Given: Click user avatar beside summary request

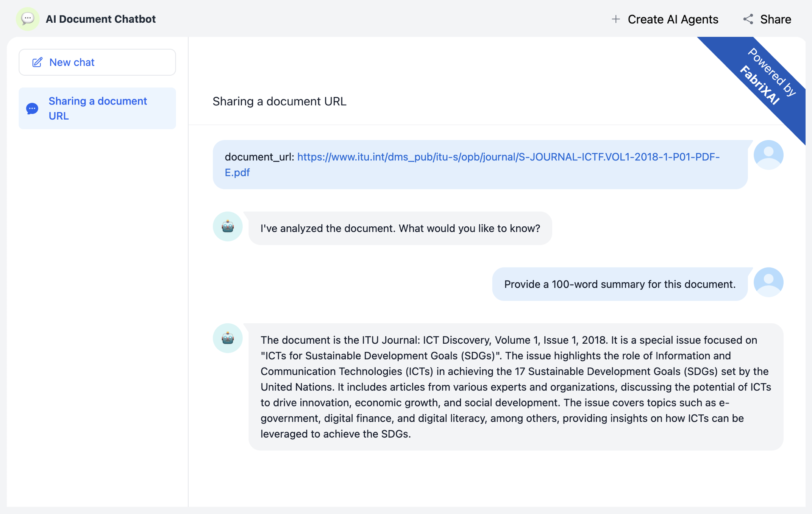Looking at the screenshot, I should [768, 282].
